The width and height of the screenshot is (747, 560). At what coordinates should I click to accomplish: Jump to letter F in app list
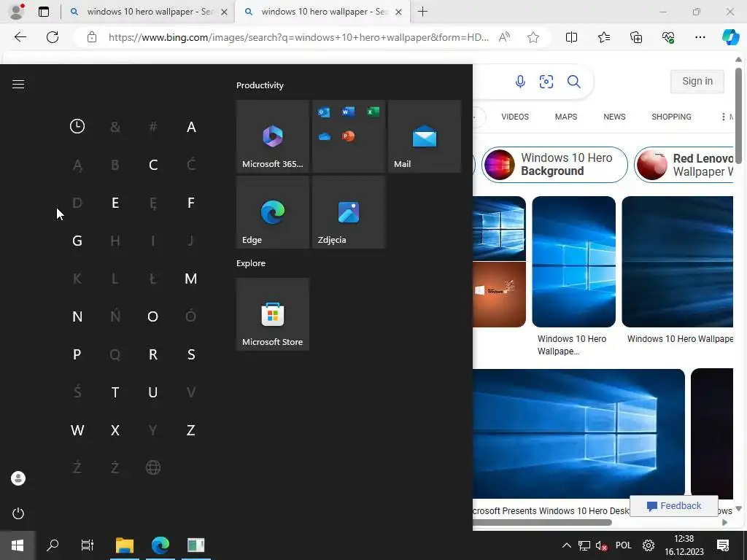click(x=191, y=203)
